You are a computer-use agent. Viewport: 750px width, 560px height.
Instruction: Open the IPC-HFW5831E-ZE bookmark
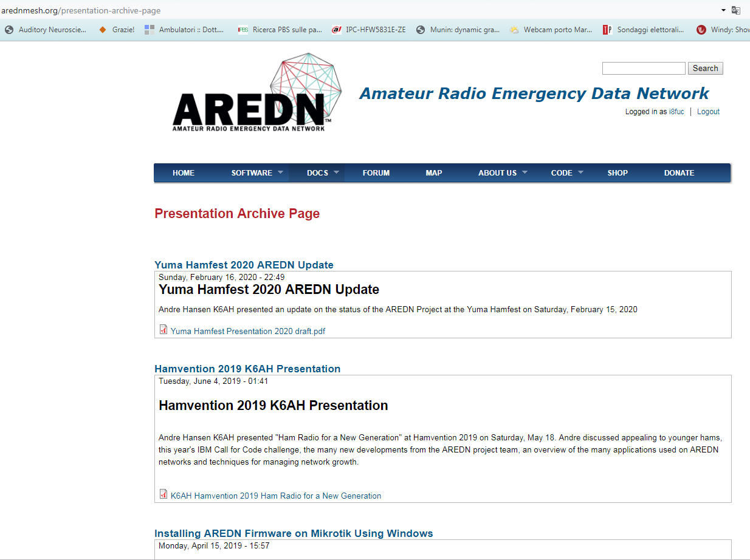click(369, 29)
